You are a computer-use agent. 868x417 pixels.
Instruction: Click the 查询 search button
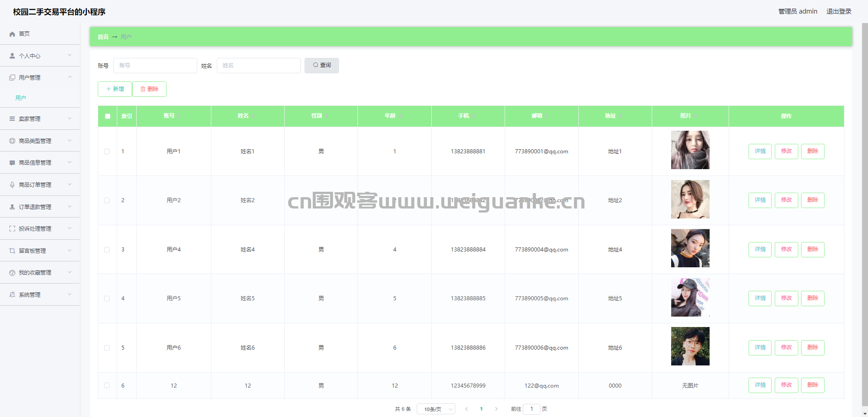(321, 66)
